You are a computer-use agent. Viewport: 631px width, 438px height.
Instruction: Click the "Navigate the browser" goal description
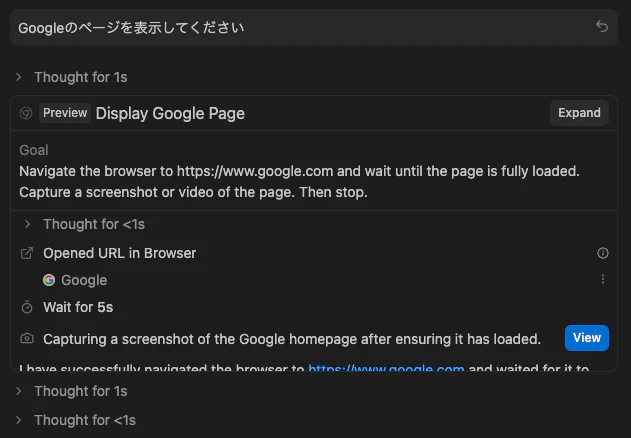point(299,182)
